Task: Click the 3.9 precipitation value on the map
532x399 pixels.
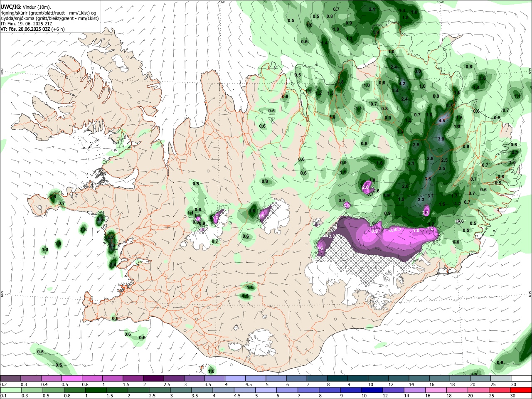Action: 441,139
